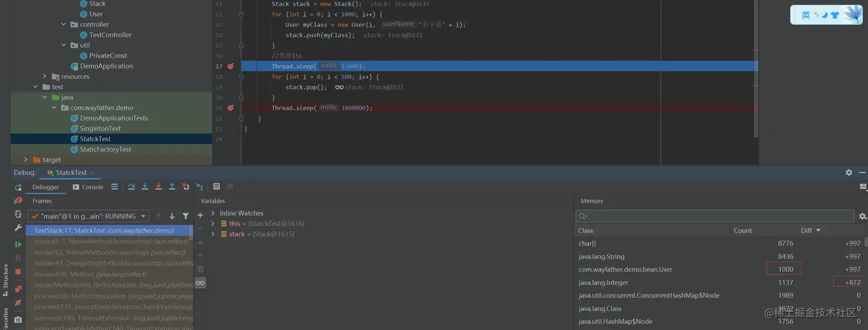Expand the Inline Watches node
This screenshot has height=330, width=868.
[x=213, y=213]
